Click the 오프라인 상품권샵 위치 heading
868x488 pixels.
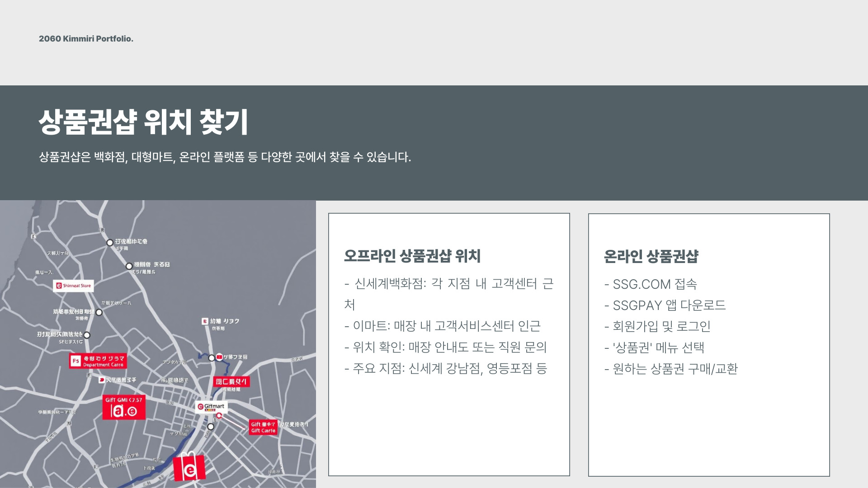coord(412,256)
